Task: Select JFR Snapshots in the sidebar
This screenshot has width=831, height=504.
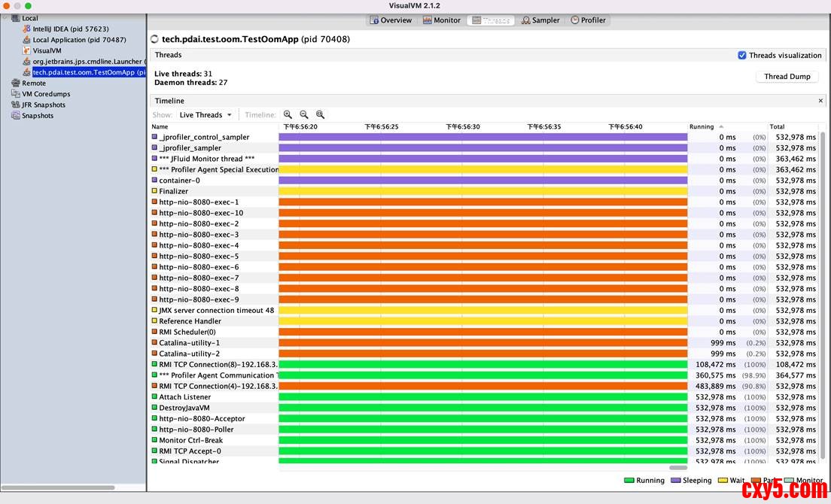Action: click(43, 105)
